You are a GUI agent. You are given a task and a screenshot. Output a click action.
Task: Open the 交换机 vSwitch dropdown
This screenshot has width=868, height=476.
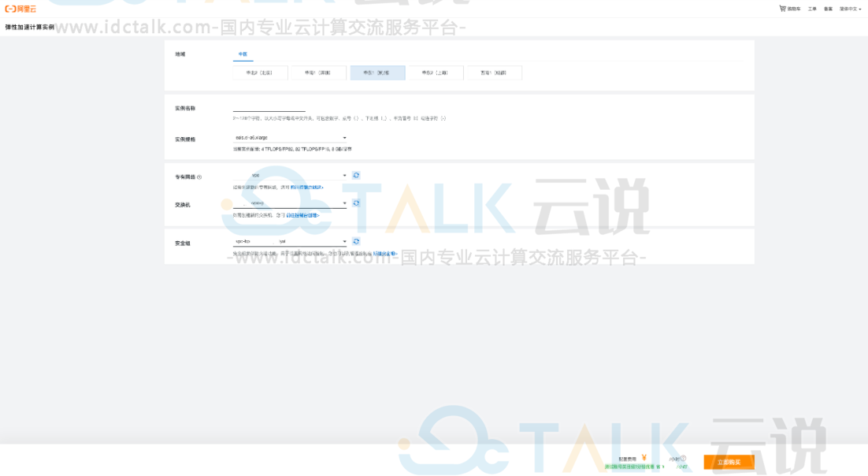tap(290, 203)
